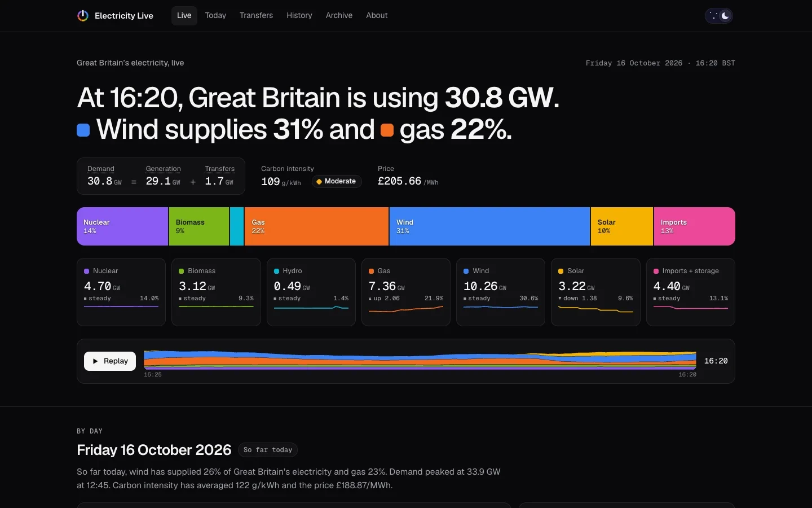This screenshot has height=508, width=812.
Task: Click the Replay button
Action: tap(110, 361)
